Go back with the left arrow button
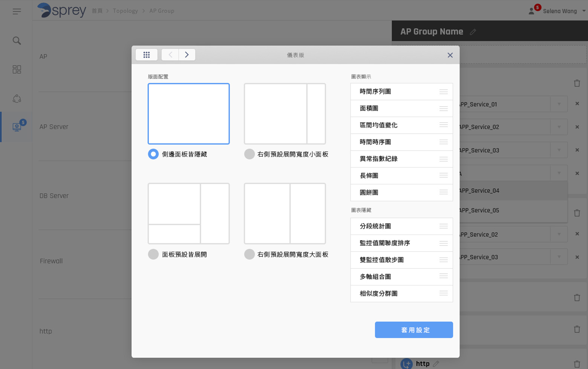This screenshot has height=369, width=588. (170, 55)
